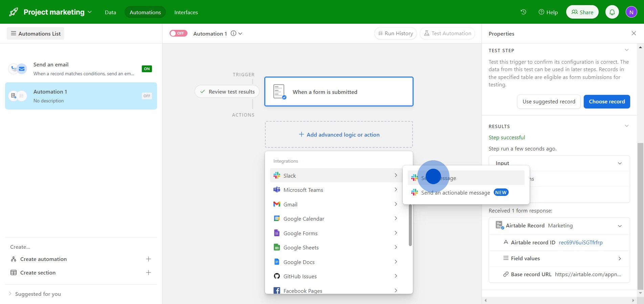Toggle Automation 1 OFF switch in header
Viewport: 644px width, 304px height.
tap(178, 33)
